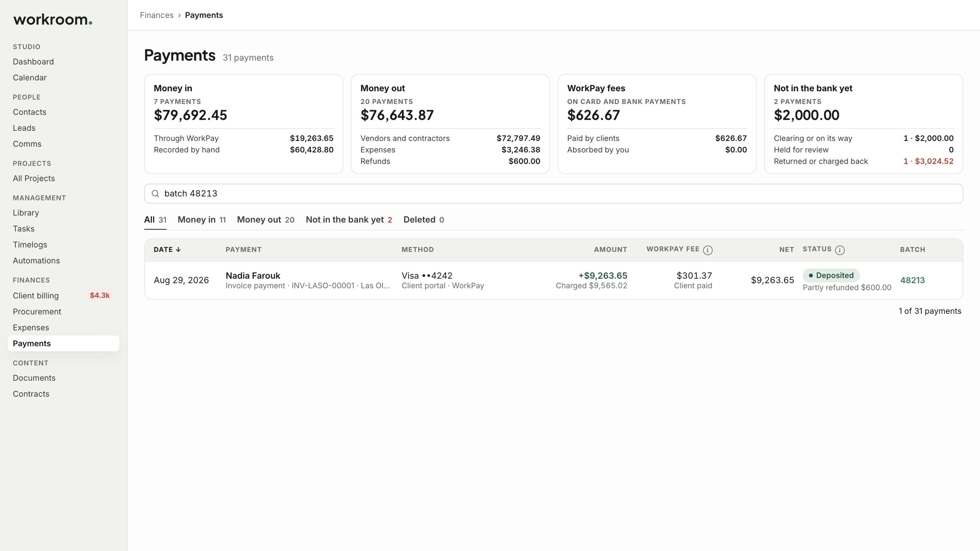Click the Payment column header
This screenshot has width=980, height=551.
tap(243, 249)
